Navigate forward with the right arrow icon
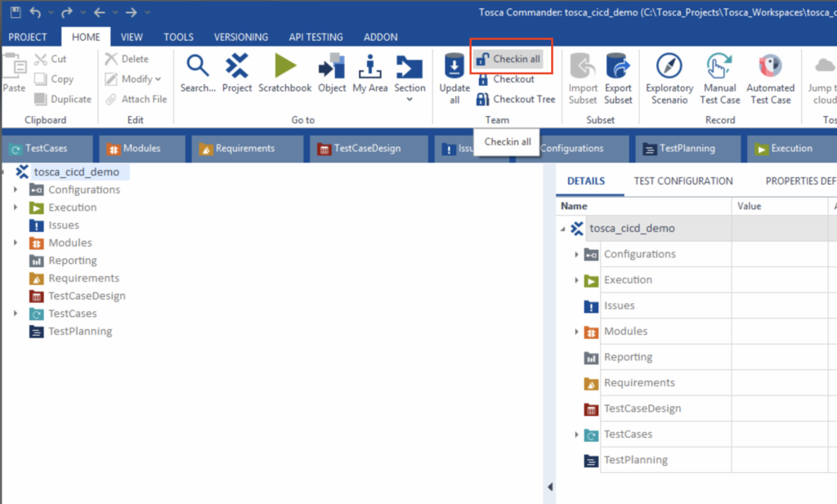837x504 pixels. (x=132, y=11)
